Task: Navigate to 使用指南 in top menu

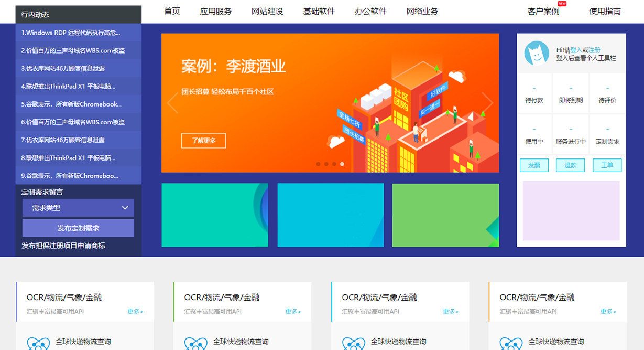Action: pos(605,12)
